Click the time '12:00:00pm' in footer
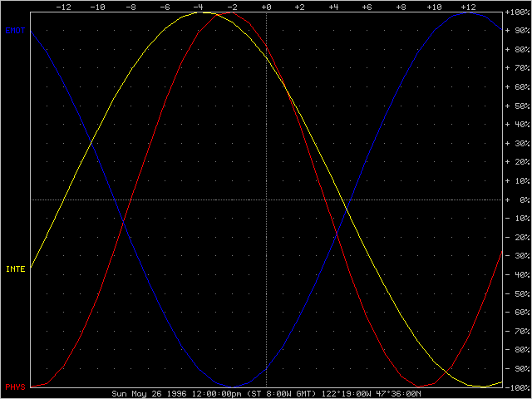532x399 pixels. tap(216, 394)
